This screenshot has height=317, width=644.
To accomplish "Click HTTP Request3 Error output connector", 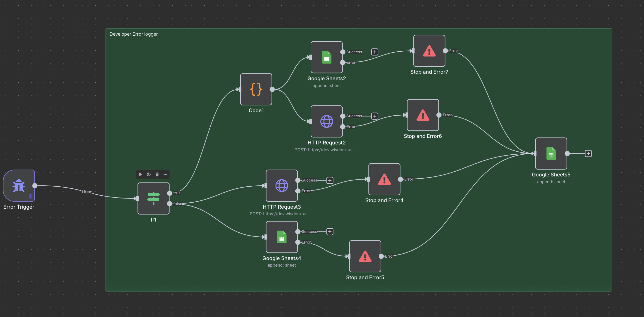I will tap(298, 191).
